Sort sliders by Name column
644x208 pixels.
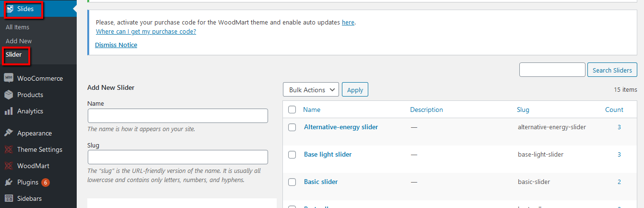click(312, 110)
